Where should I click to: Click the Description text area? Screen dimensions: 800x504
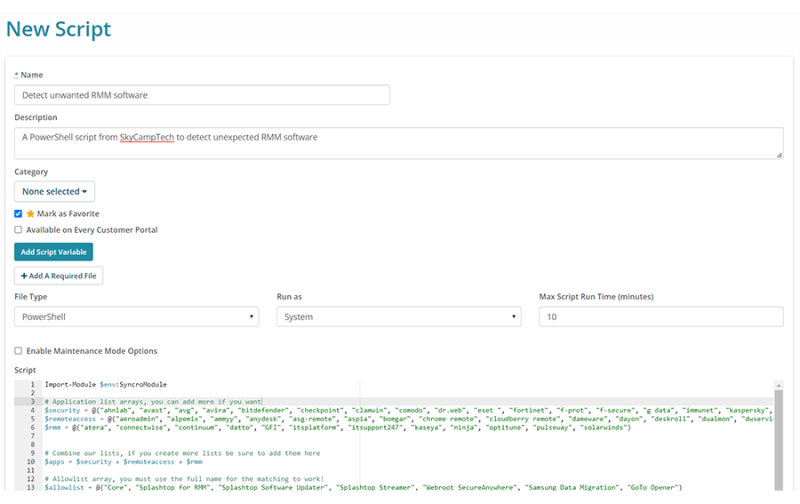tap(398, 143)
